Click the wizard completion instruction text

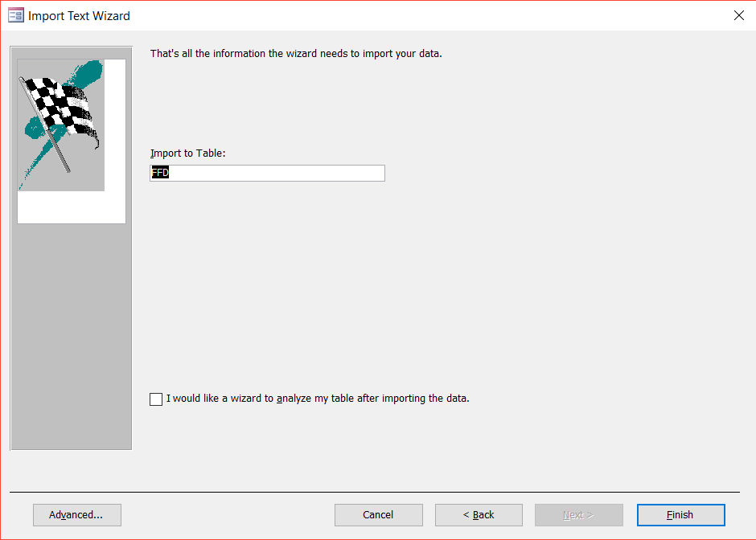click(x=298, y=53)
